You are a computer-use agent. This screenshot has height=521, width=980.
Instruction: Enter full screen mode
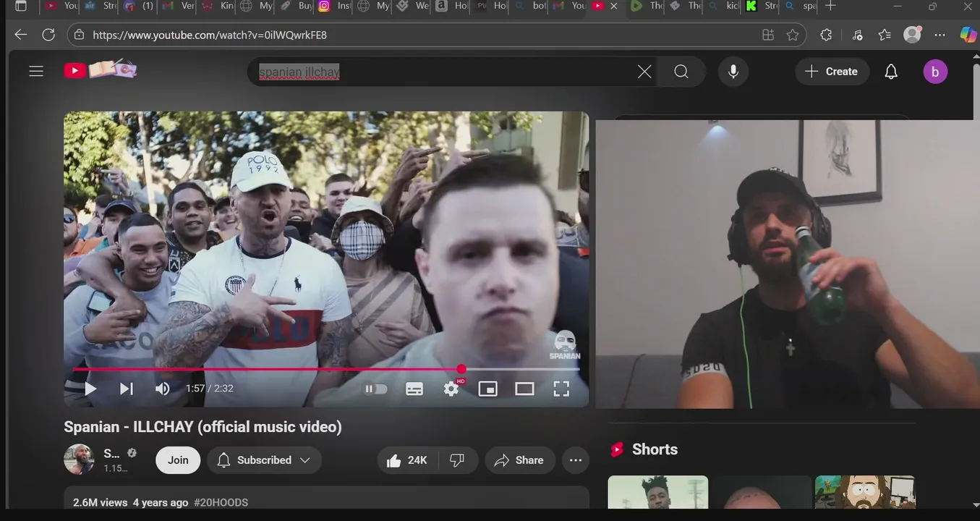(561, 389)
